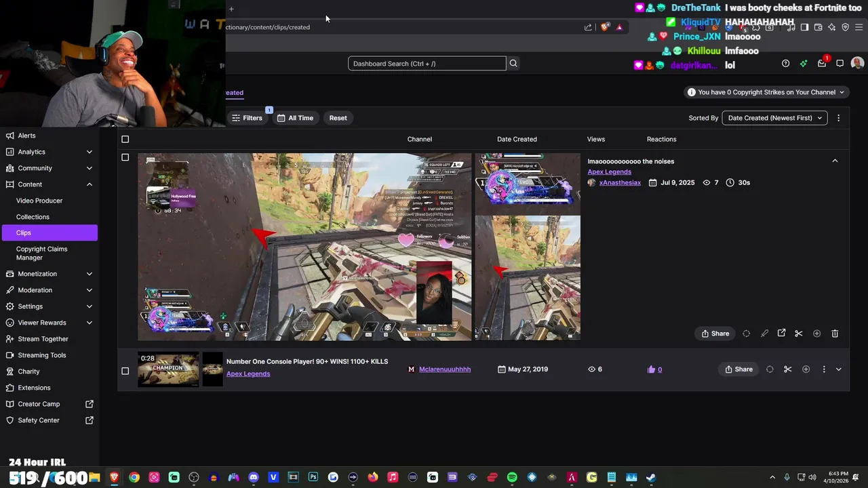The width and height of the screenshot is (868, 488).
Task: Toggle the select-all clips checkbox in header
Action: 125,139
